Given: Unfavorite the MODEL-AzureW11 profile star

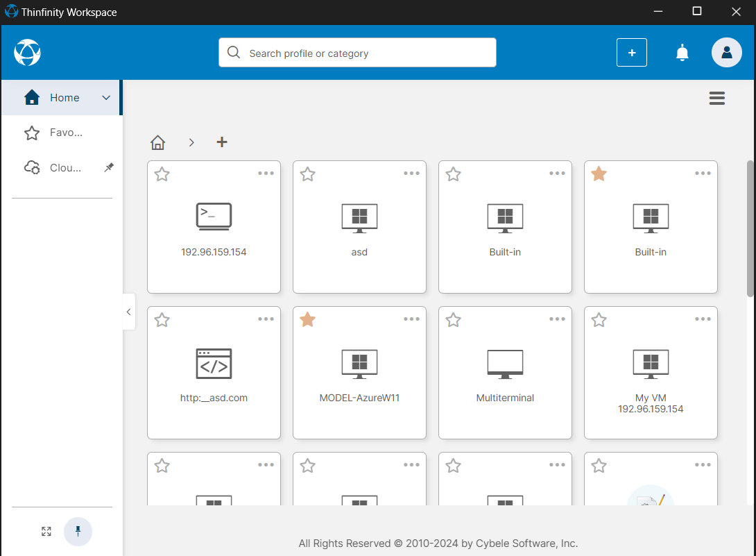Looking at the screenshot, I should [x=308, y=319].
